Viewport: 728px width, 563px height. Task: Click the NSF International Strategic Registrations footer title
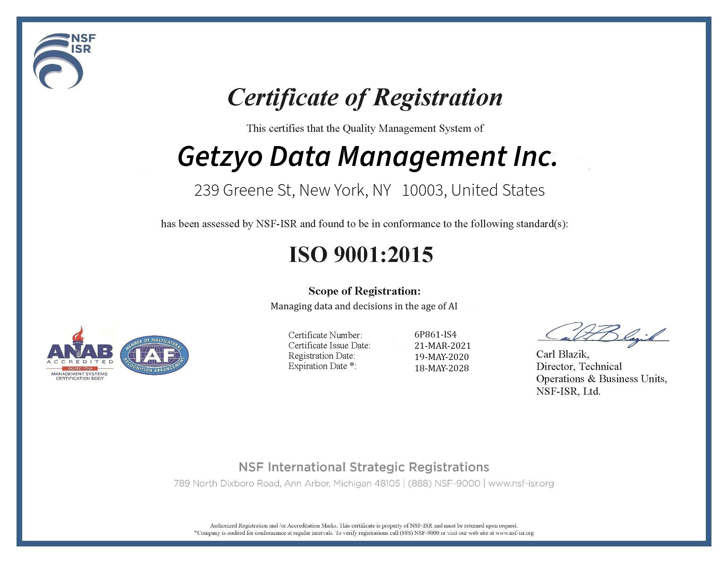click(x=364, y=467)
